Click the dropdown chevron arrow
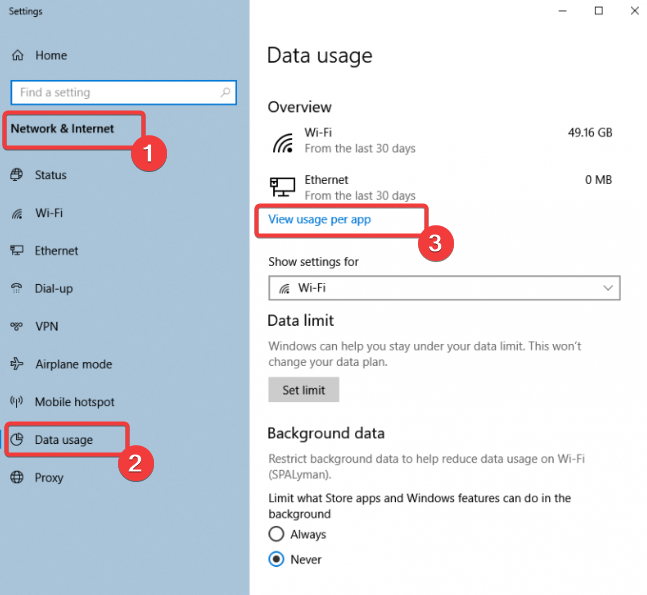Viewport: 647px width, 595px height. coord(608,288)
